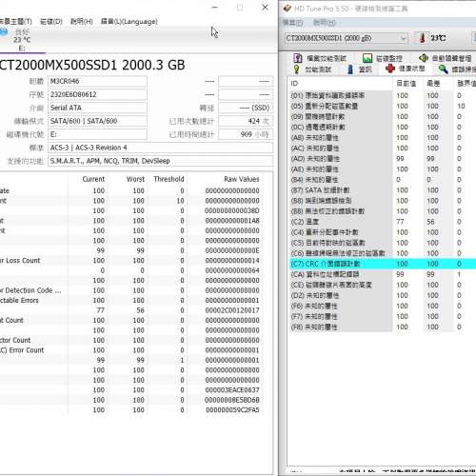Switch to the Info tab in HD Tune
Screen dimensions: 476x476
tap(360, 69)
